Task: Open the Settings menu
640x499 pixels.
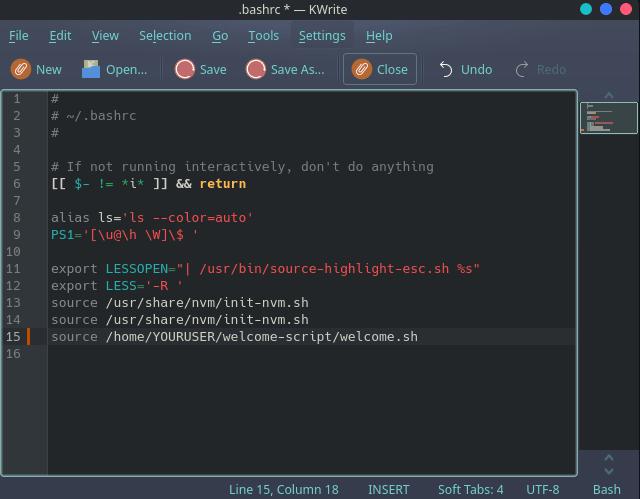Action: (x=322, y=36)
